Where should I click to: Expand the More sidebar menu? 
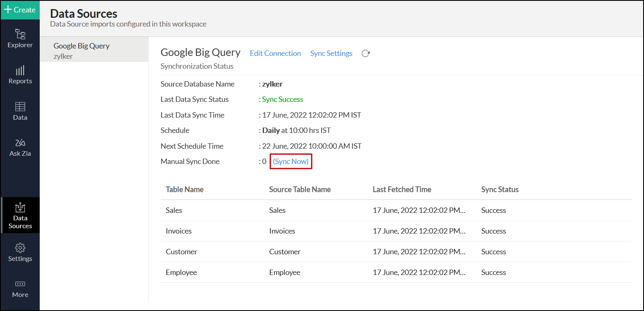pos(20,289)
